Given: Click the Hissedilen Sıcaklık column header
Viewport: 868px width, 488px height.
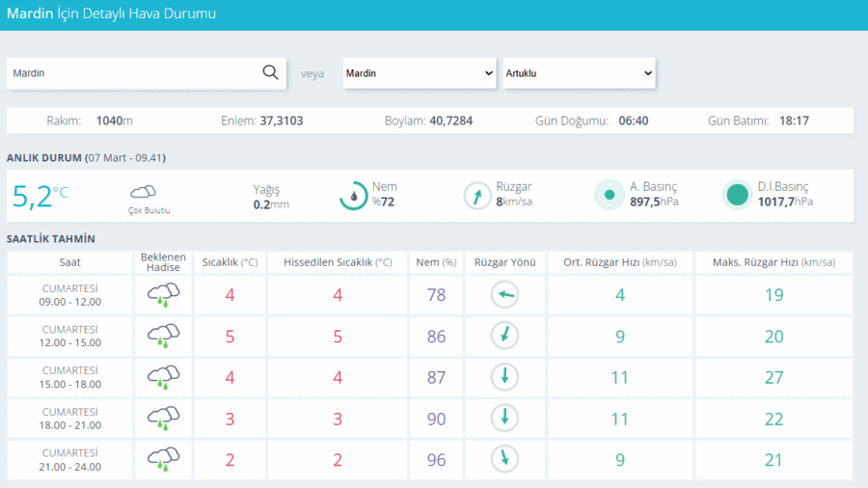Looking at the screenshot, I should tap(338, 262).
